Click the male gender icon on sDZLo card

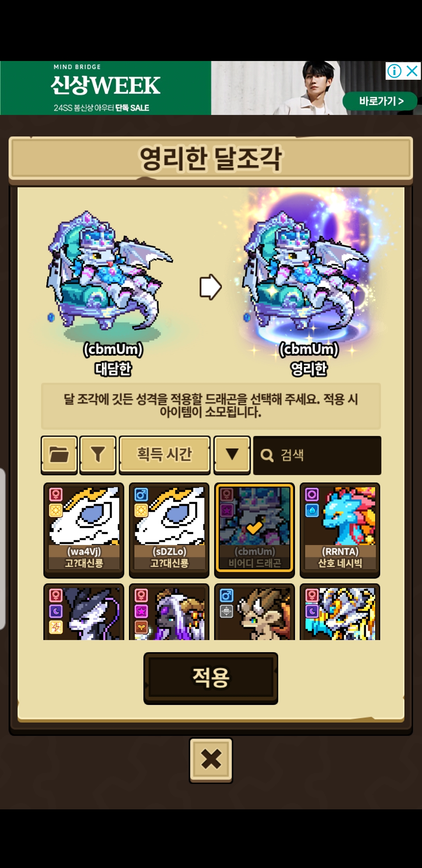pos(141,495)
